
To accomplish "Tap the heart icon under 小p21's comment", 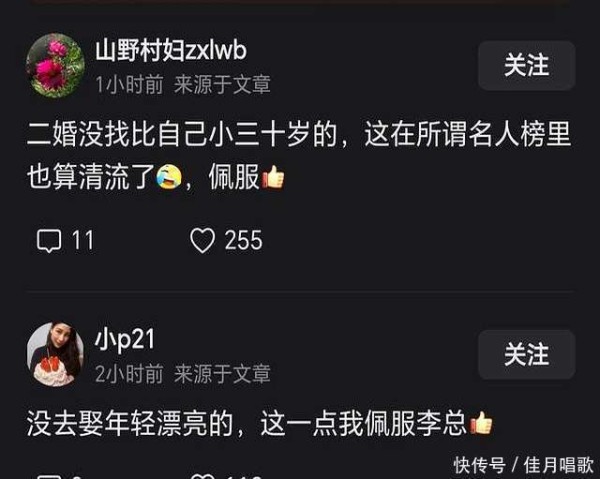I will [202, 476].
